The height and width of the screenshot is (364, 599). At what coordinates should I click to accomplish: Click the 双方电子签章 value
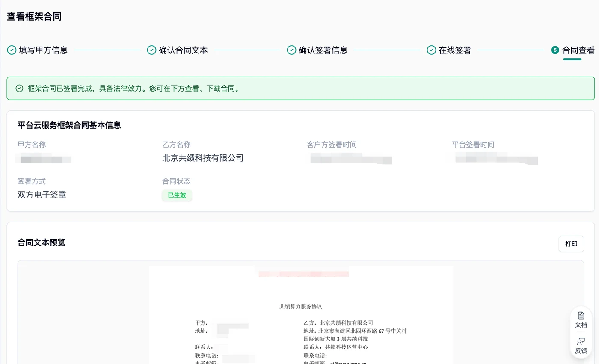point(42,195)
